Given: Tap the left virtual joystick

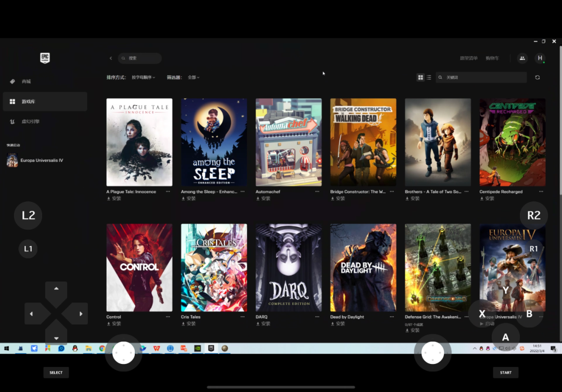Looking at the screenshot, I should [123, 352].
